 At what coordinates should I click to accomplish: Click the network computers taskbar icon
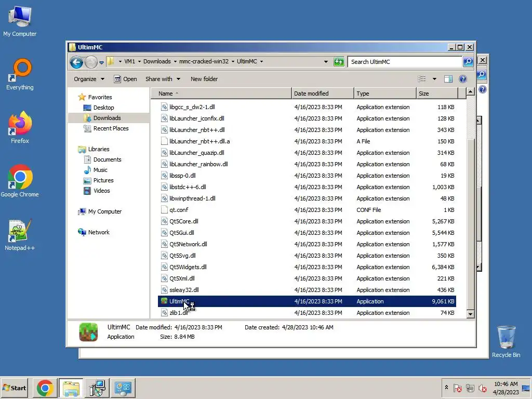97,388
